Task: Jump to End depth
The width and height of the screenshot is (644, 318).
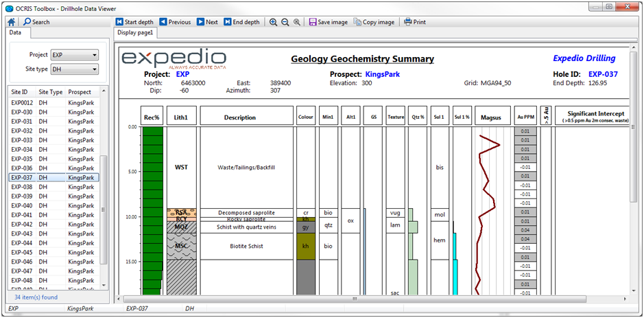Action: click(241, 22)
